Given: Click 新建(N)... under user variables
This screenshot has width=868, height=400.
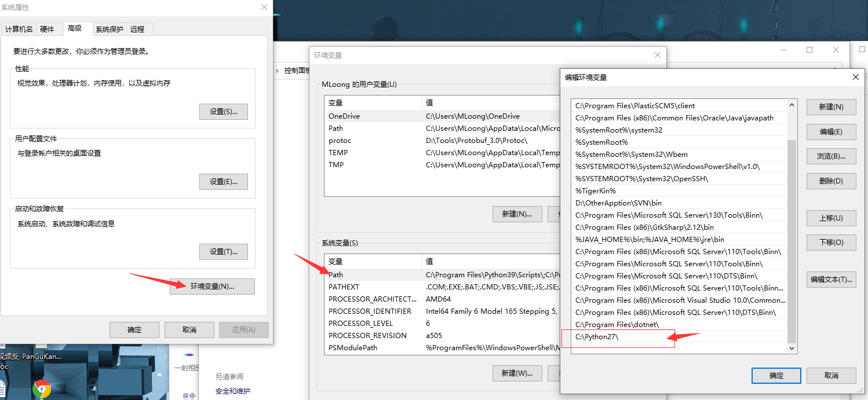Looking at the screenshot, I should [x=517, y=214].
